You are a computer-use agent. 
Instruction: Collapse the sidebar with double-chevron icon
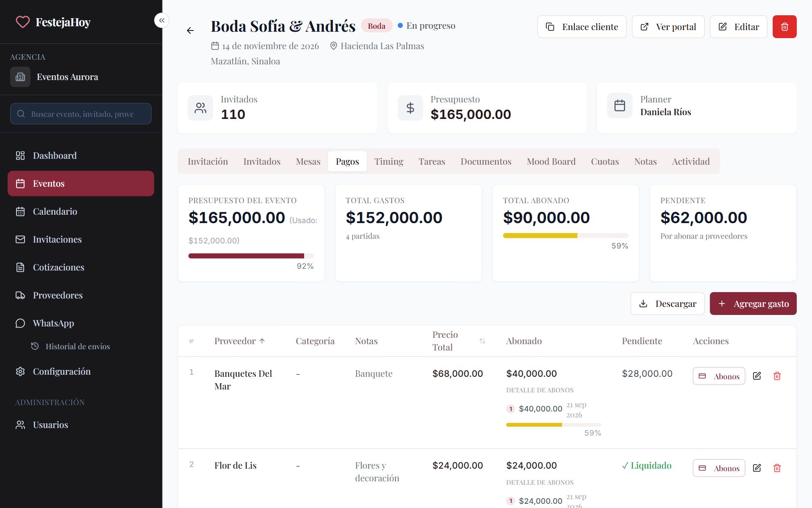coord(162,20)
